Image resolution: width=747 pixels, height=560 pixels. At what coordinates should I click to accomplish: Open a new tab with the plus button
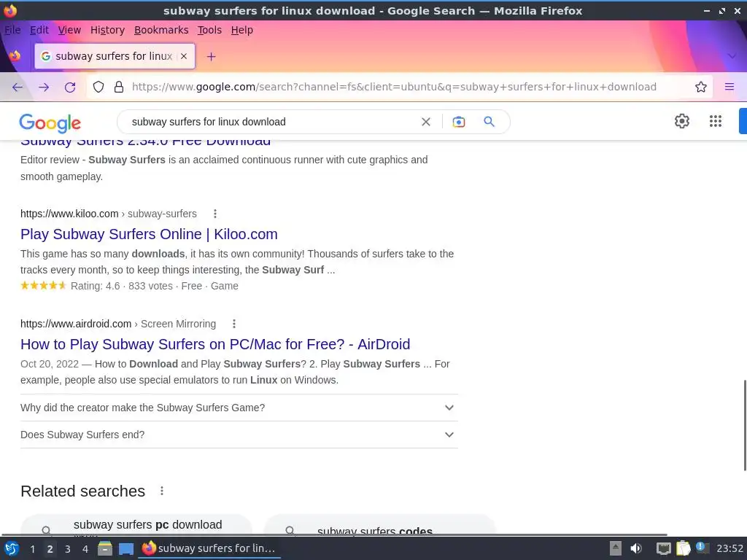[211, 57]
